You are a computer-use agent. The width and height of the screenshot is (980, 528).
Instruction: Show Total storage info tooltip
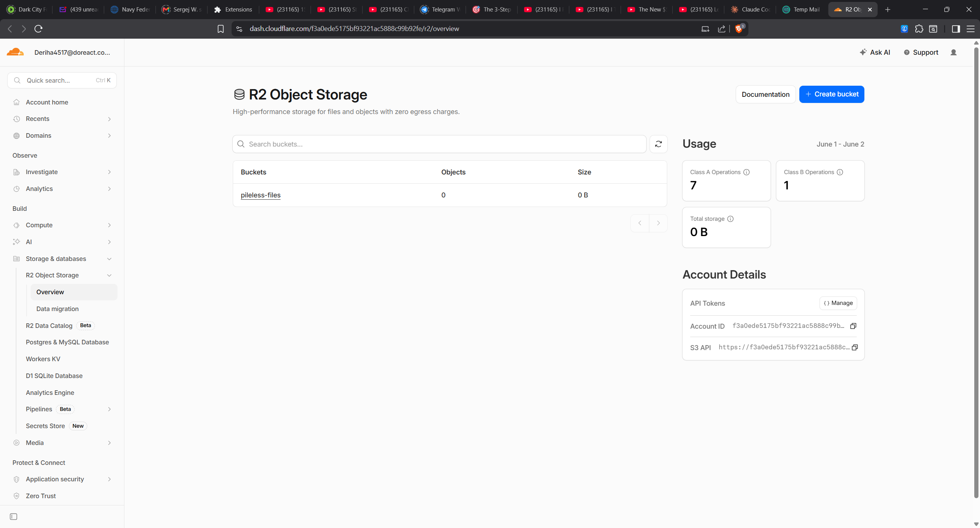pos(730,219)
